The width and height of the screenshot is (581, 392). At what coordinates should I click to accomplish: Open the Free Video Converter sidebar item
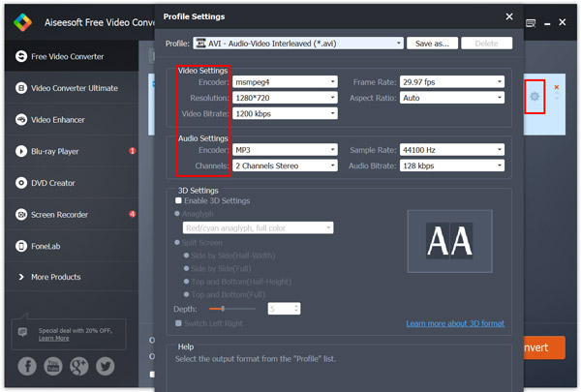point(72,56)
